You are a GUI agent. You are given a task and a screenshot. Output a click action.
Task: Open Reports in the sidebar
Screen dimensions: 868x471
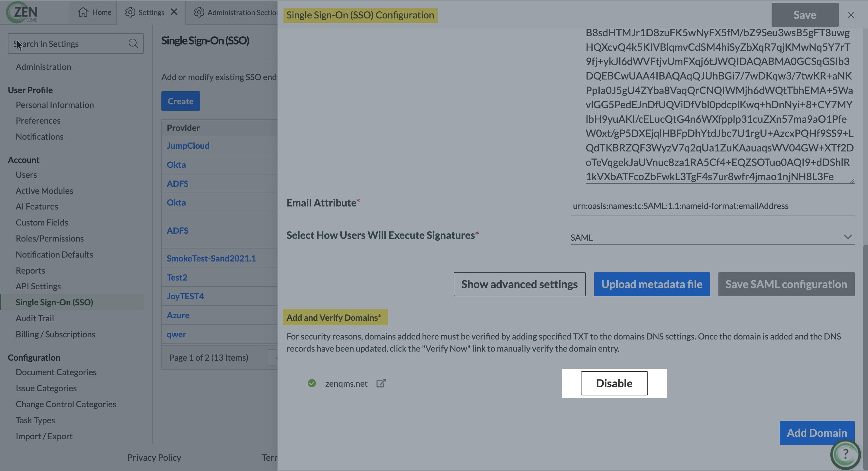30,270
